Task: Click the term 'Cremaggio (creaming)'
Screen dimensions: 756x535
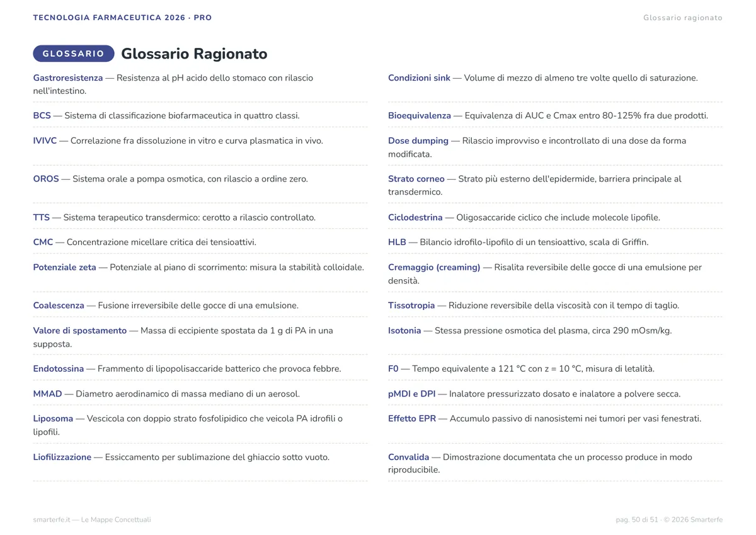Action: point(434,267)
